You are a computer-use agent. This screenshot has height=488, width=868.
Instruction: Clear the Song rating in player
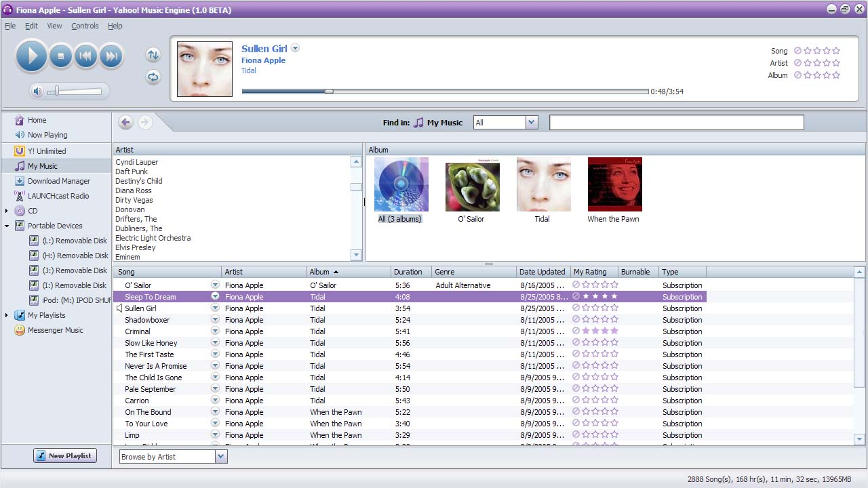pos(798,51)
